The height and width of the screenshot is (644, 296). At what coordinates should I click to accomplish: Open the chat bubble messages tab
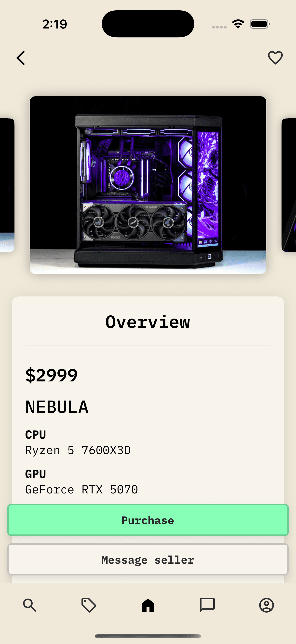point(207,605)
